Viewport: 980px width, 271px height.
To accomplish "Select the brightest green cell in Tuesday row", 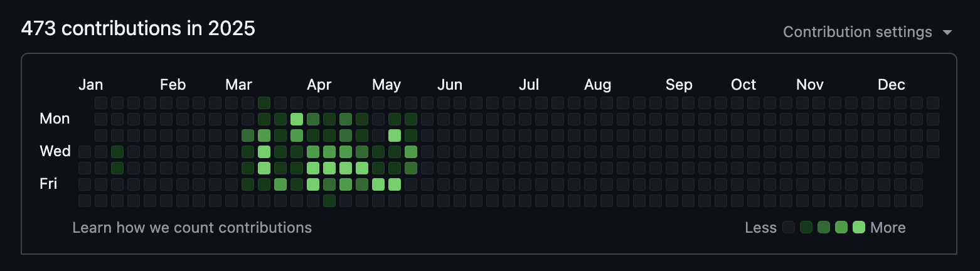I will [x=395, y=135].
